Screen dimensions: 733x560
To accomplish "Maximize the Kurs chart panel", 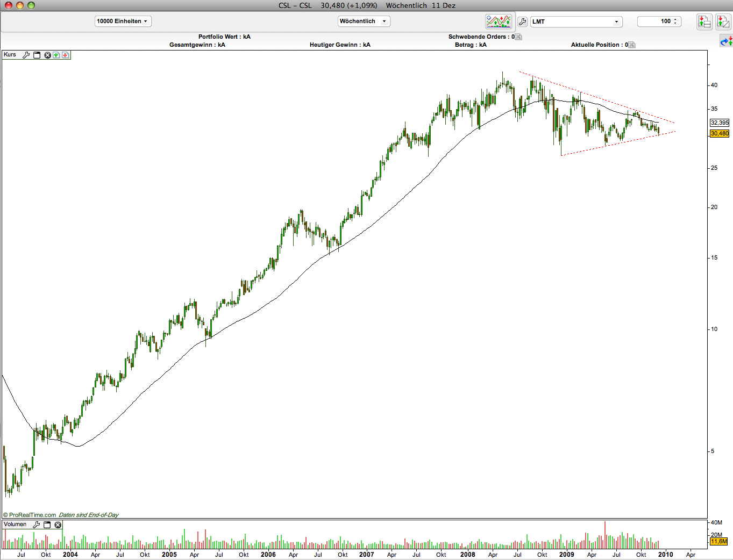I will pyautogui.click(x=37, y=55).
